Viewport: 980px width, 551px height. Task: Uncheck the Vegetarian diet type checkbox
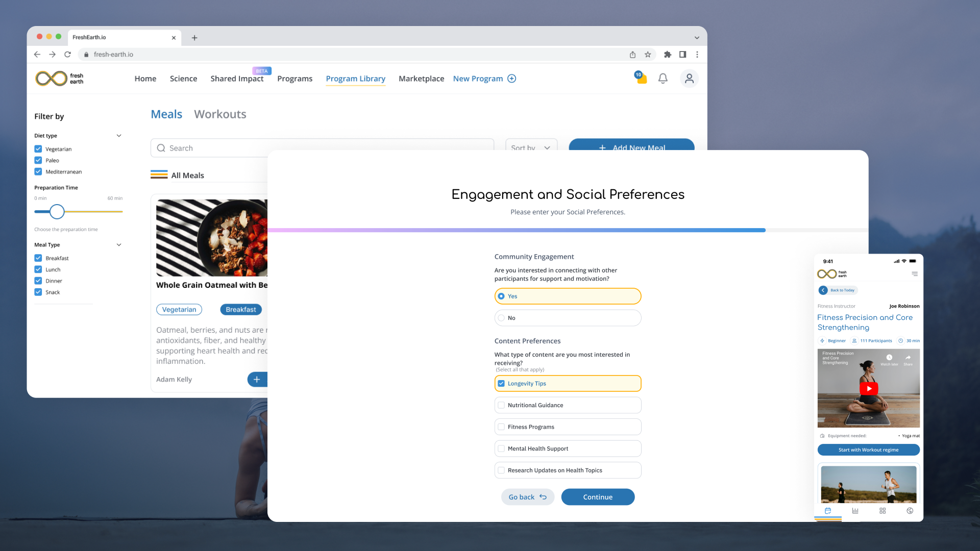pyautogui.click(x=38, y=149)
